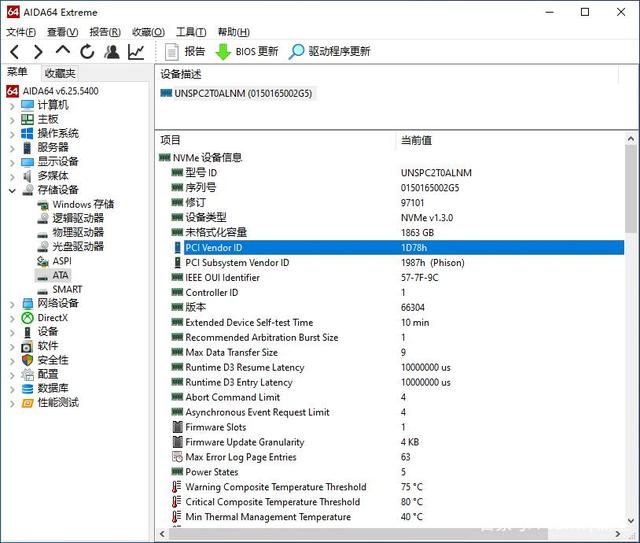Click horizontal scrollbar right arrow
The height and width of the screenshot is (543, 640).
(x=618, y=534)
